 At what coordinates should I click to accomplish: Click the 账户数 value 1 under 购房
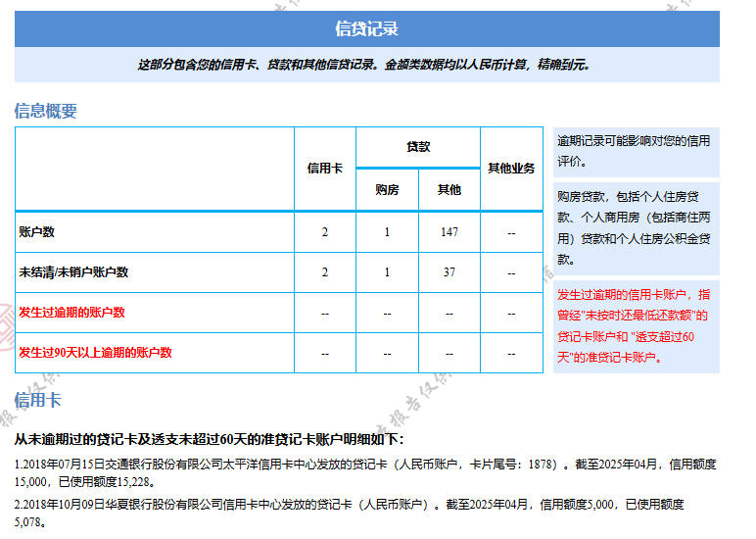click(x=387, y=232)
